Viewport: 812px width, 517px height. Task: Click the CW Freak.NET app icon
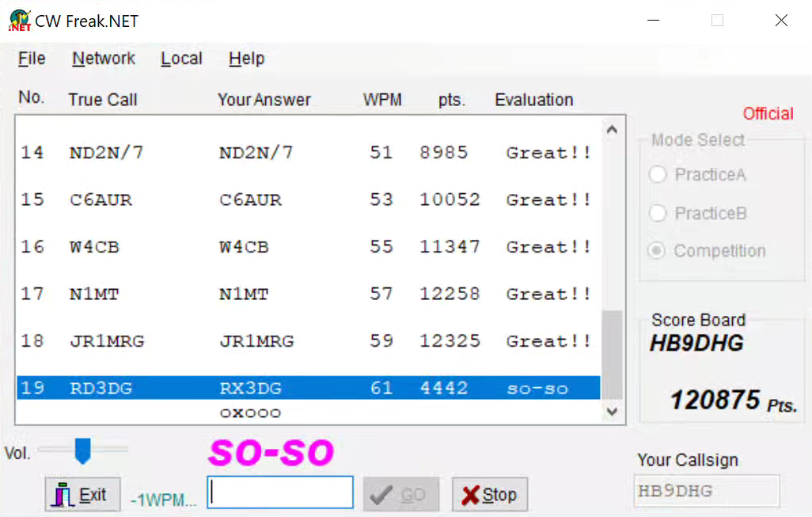tap(19, 21)
